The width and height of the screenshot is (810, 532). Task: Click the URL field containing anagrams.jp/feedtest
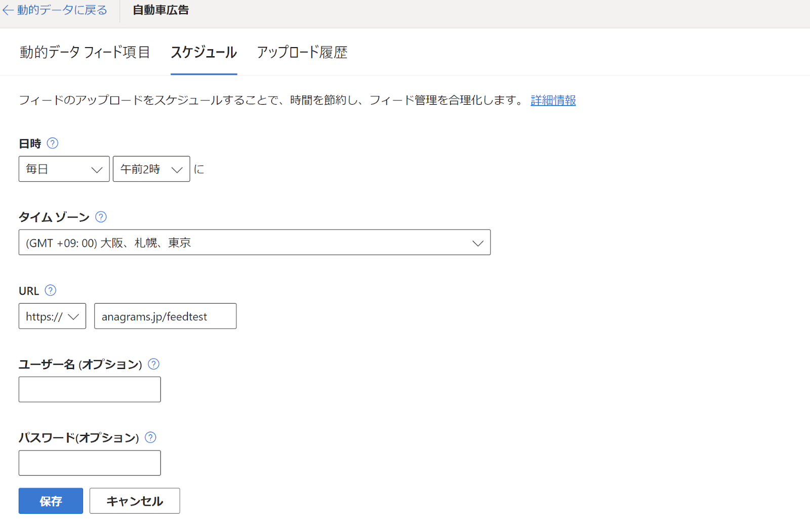coord(165,316)
